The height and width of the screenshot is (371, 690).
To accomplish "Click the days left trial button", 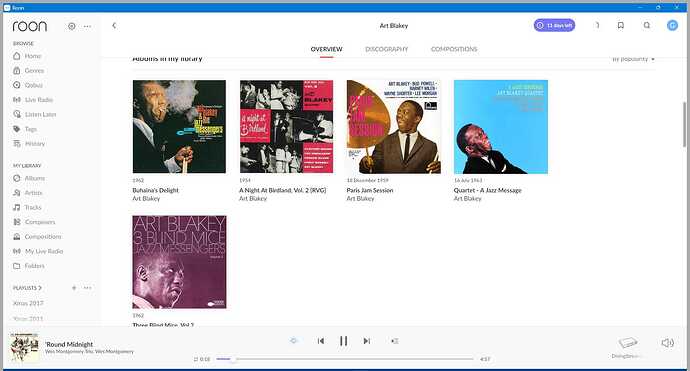I will click(554, 25).
